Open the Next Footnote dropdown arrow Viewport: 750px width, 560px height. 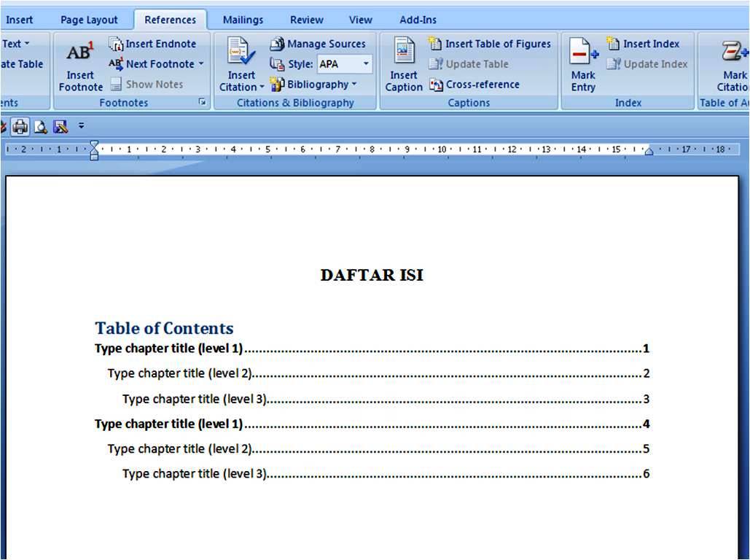[x=201, y=64]
